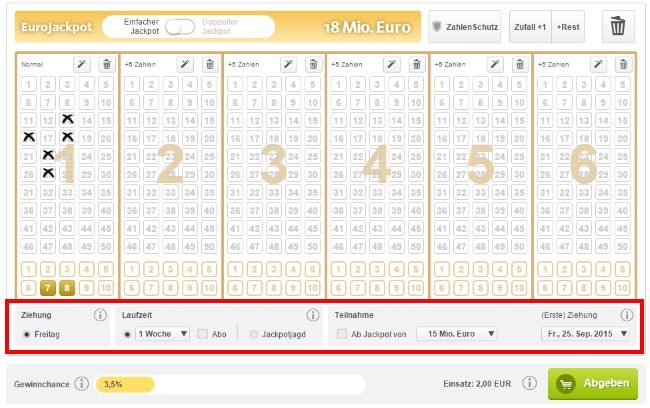This screenshot has height=408, width=650.
Task: Click the shield ZahlenSchutz button
Action: coord(465,27)
